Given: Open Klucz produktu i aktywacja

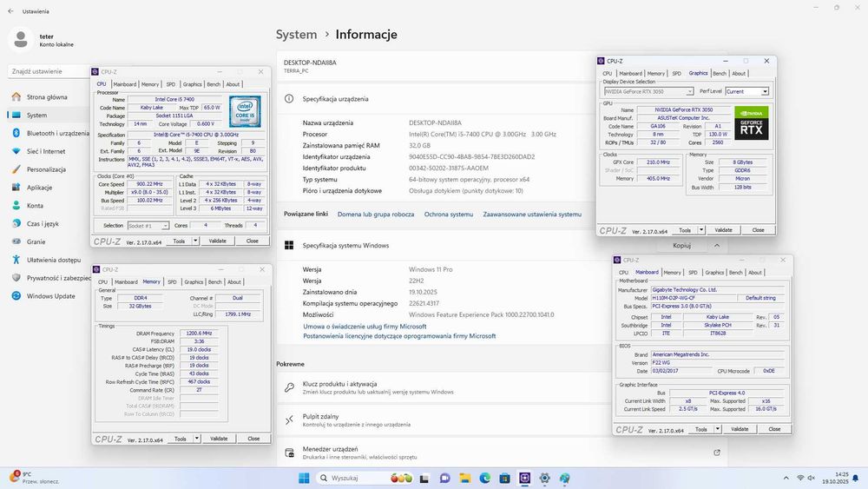Looking at the screenshot, I should coord(502,387).
